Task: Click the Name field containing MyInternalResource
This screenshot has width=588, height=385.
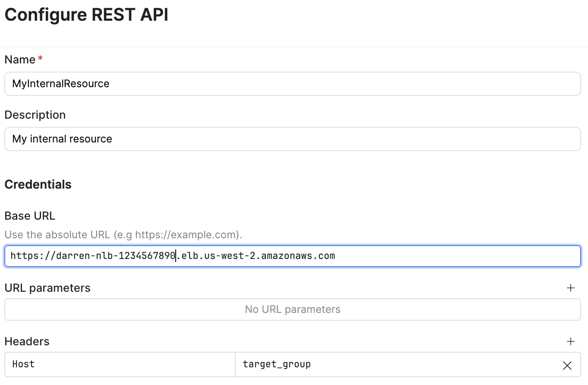Action: click(292, 84)
